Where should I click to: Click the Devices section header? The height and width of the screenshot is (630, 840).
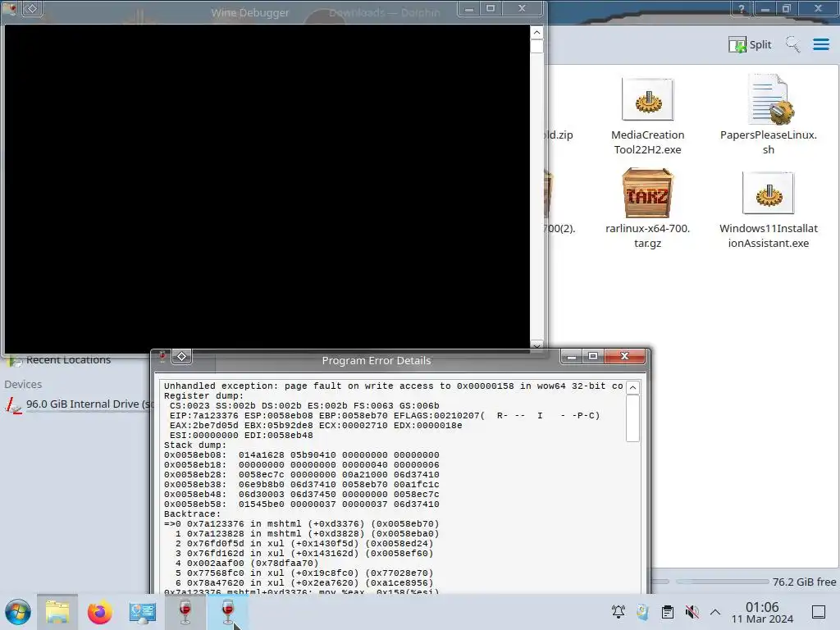23,384
